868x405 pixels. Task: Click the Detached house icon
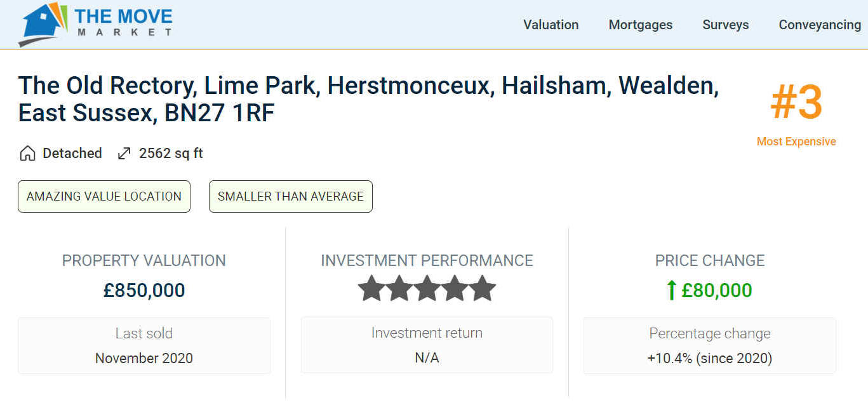(x=27, y=154)
